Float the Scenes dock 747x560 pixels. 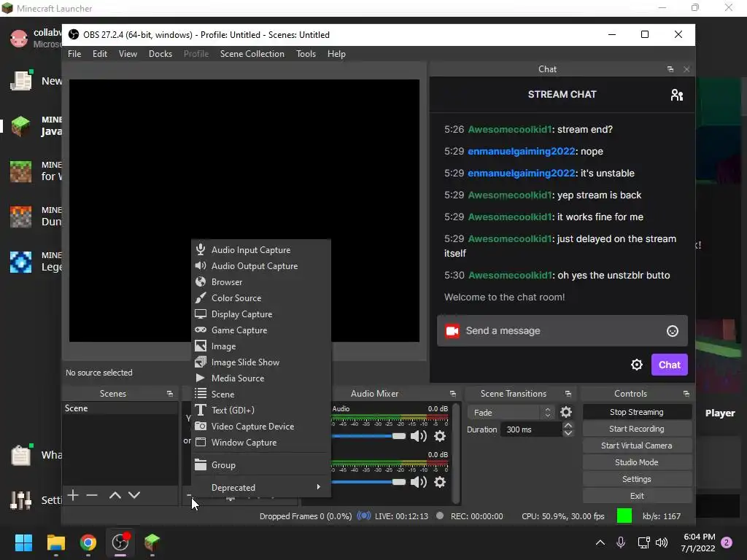pyautogui.click(x=169, y=394)
